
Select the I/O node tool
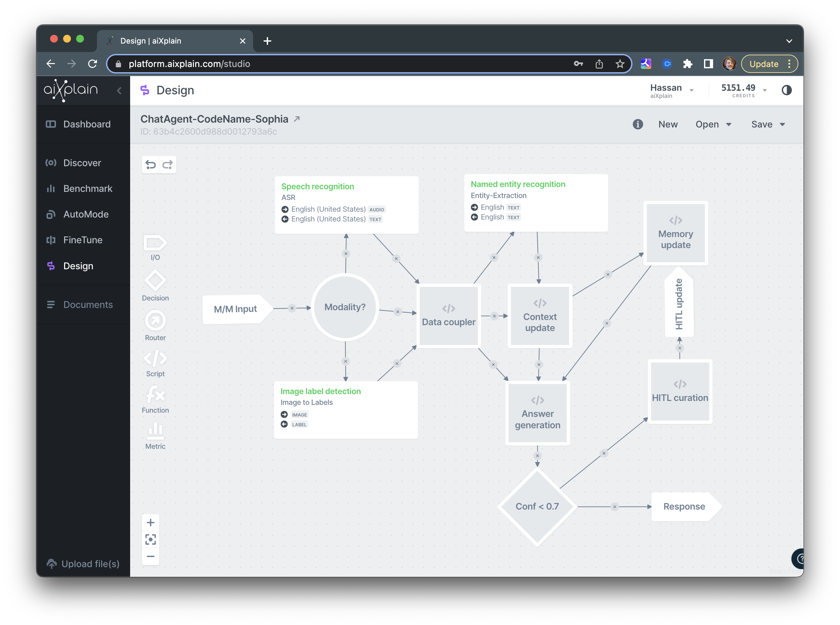click(155, 248)
